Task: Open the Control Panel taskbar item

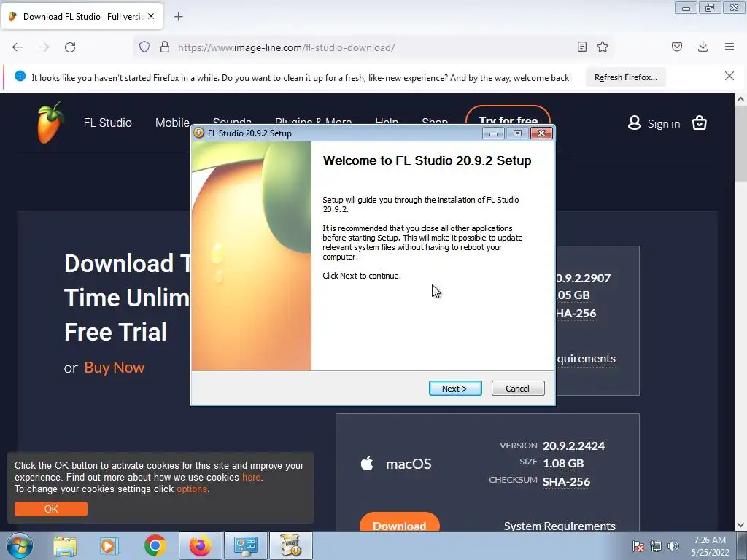Action: pos(246,545)
